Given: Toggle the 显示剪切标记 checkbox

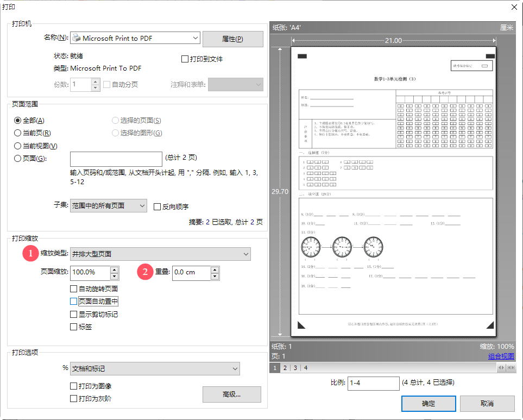Looking at the screenshot, I should coord(74,314).
